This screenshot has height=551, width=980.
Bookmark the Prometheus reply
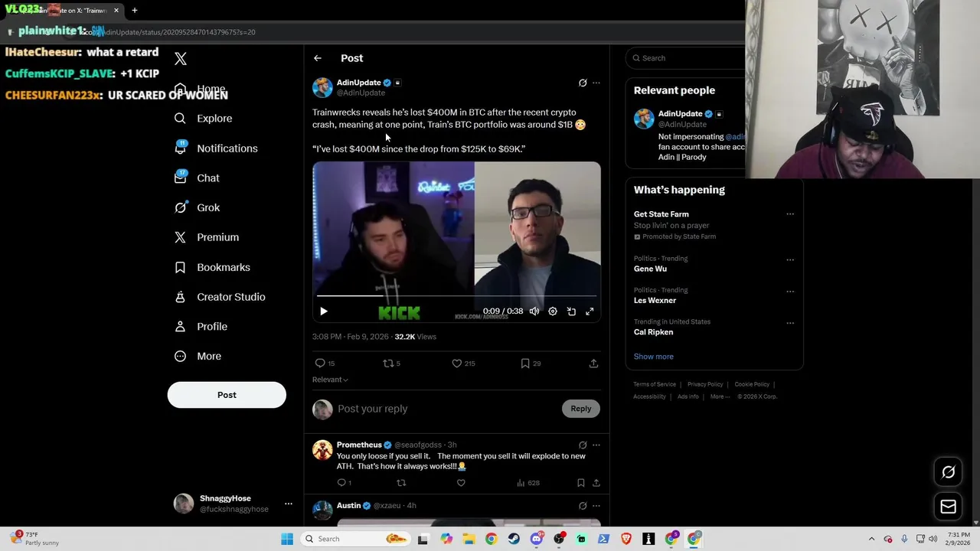[x=581, y=483]
